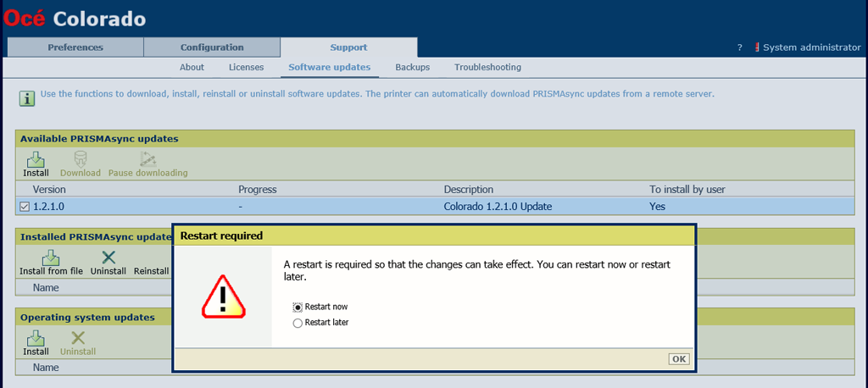Click Install icon under Operating system updates
The height and width of the screenshot is (388, 868).
click(36, 338)
